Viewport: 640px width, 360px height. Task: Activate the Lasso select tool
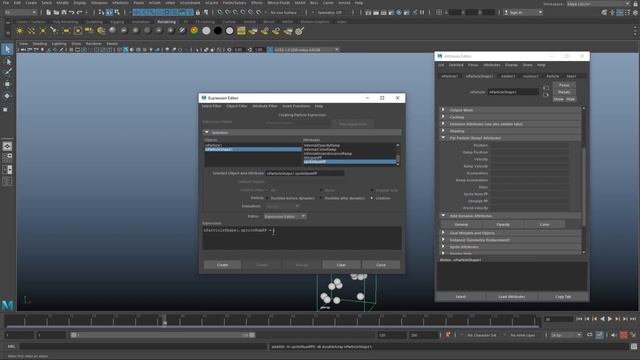(x=7, y=61)
